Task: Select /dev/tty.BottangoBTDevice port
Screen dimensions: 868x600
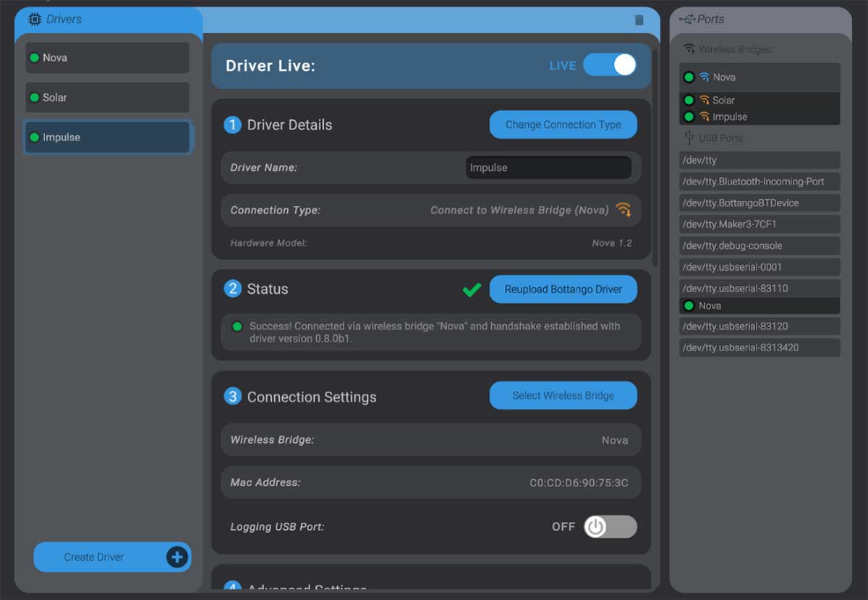Action: [760, 203]
